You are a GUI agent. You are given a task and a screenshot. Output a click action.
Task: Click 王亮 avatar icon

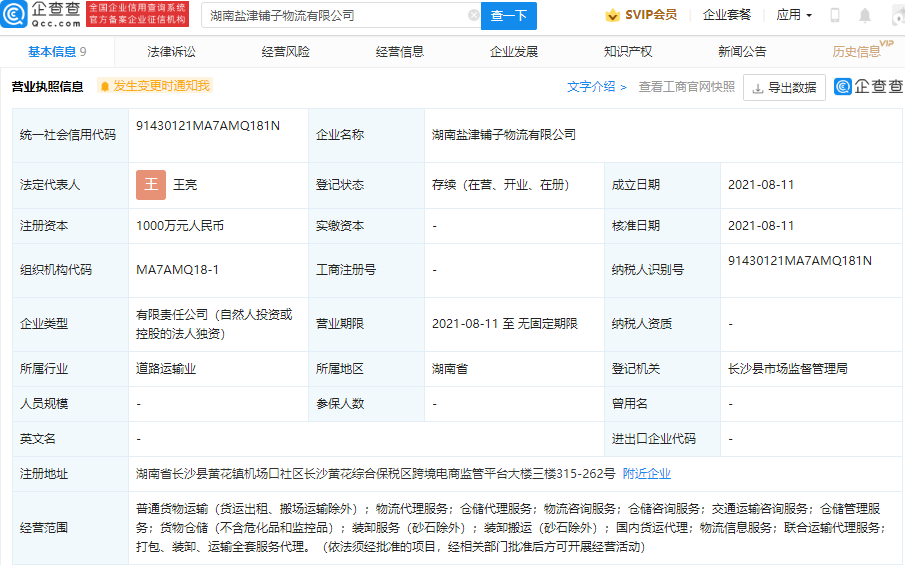(151, 185)
